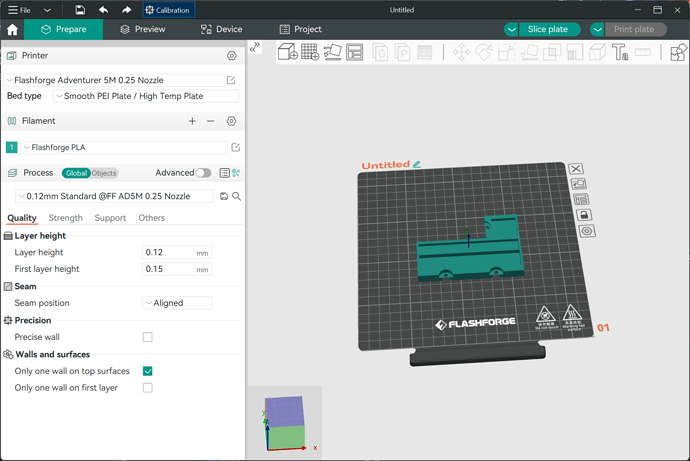Expand the Slice plate options arrow
This screenshot has width=690, height=461.
pos(511,29)
